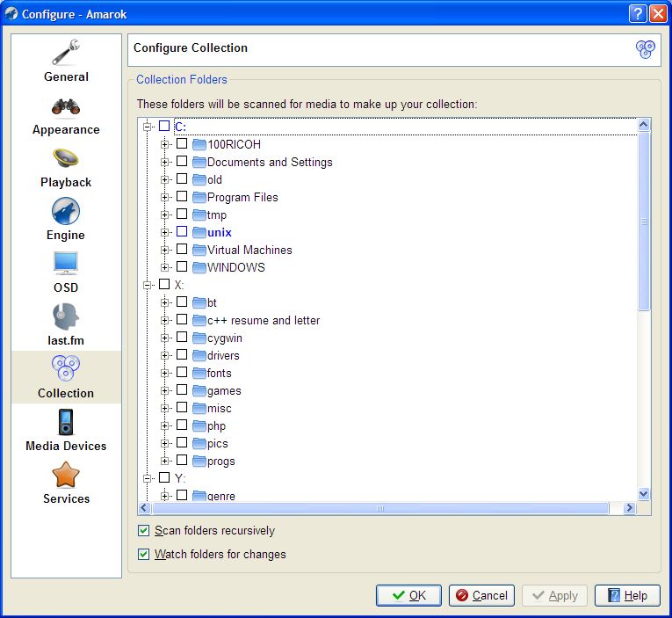Expand the Documents and Settings folder
The width and height of the screenshot is (672, 618).
165,162
